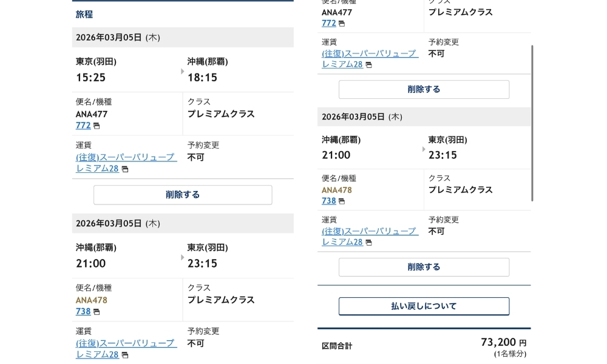Click 削除する button for outbound ANA477 flight

coord(182,195)
